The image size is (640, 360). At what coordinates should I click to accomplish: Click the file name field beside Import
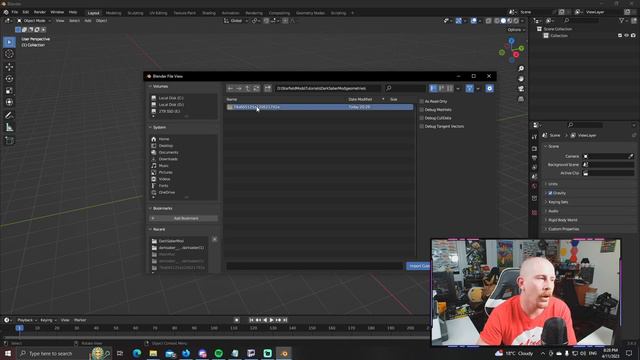[x=314, y=266]
